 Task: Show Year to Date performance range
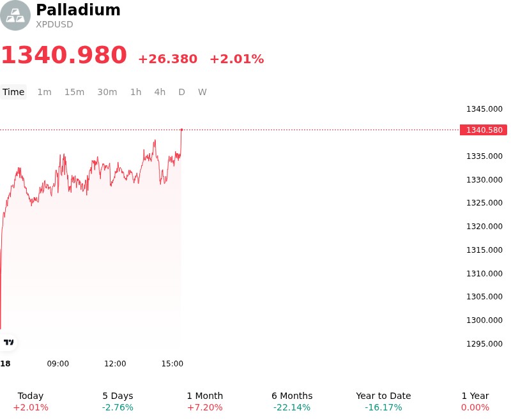[x=383, y=401]
